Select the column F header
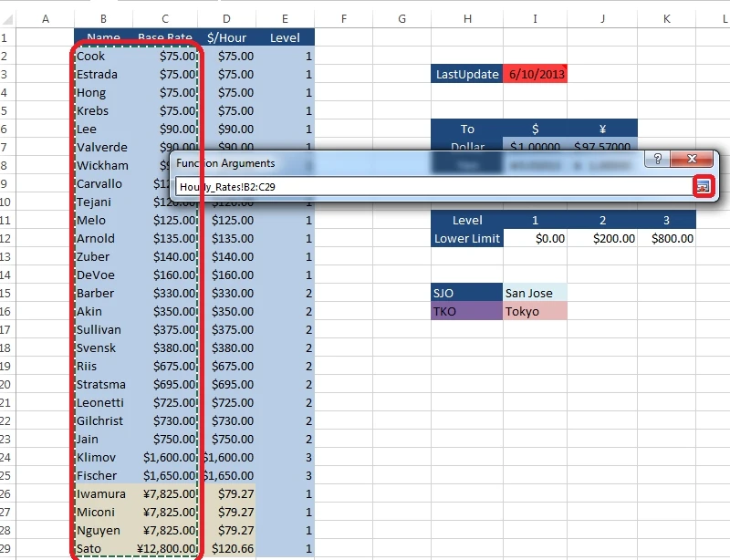 tap(343, 19)
